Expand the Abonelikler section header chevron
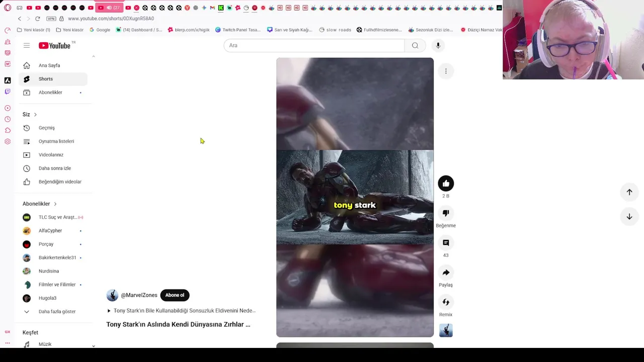The image size is (644, 362). tap(55, 204)
